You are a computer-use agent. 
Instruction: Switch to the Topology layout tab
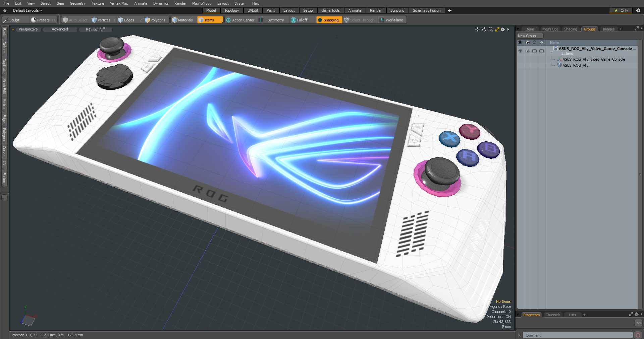point(231,10)
